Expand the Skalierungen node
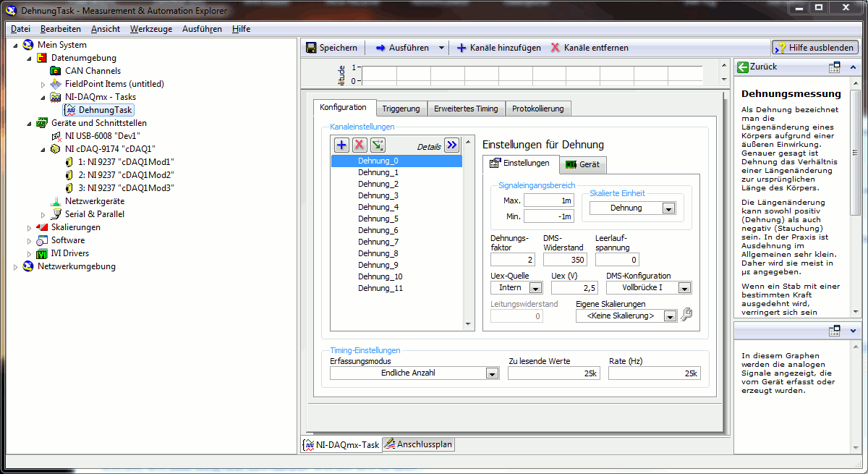The height and width of the screenshot is (474, 868). pos(29,228)
